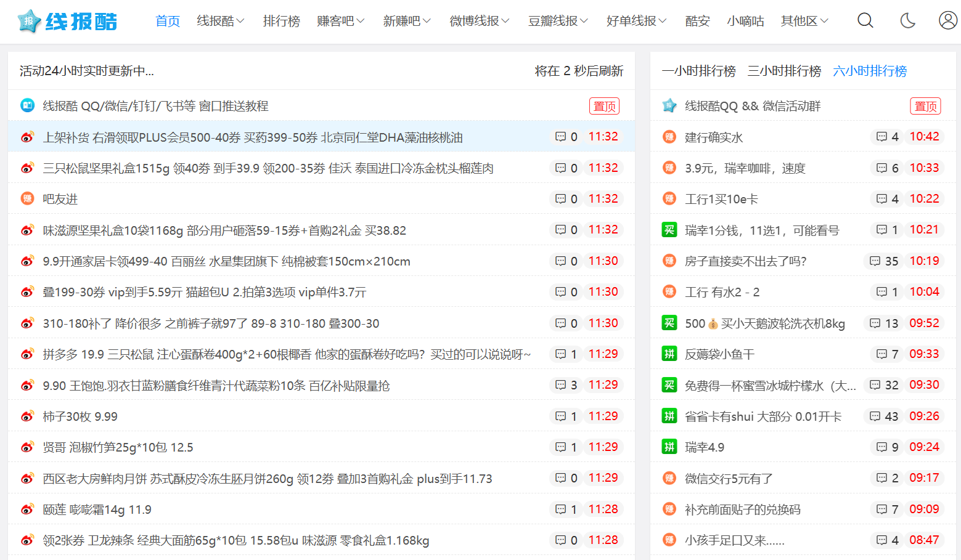Click the star icon beside 线报酷QQ && 微信活动群
This screenshot has width=961, height=560.
pos(669,105)
